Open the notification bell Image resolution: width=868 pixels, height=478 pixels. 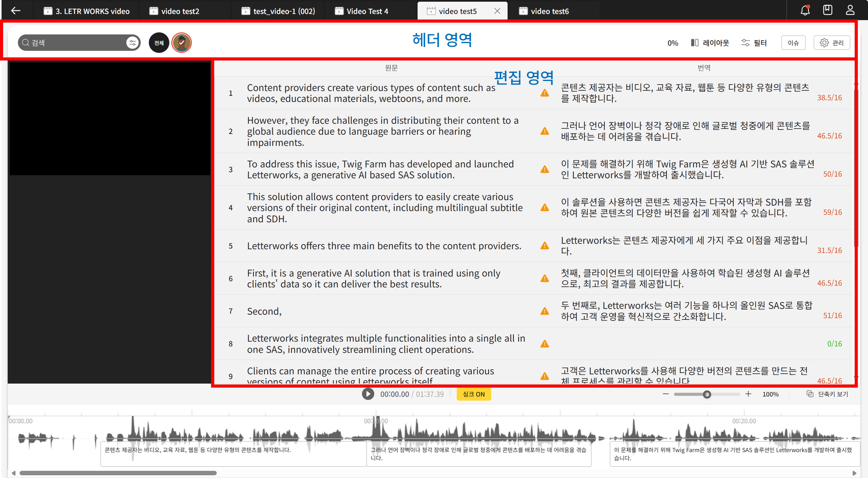[x=805, y=10]
